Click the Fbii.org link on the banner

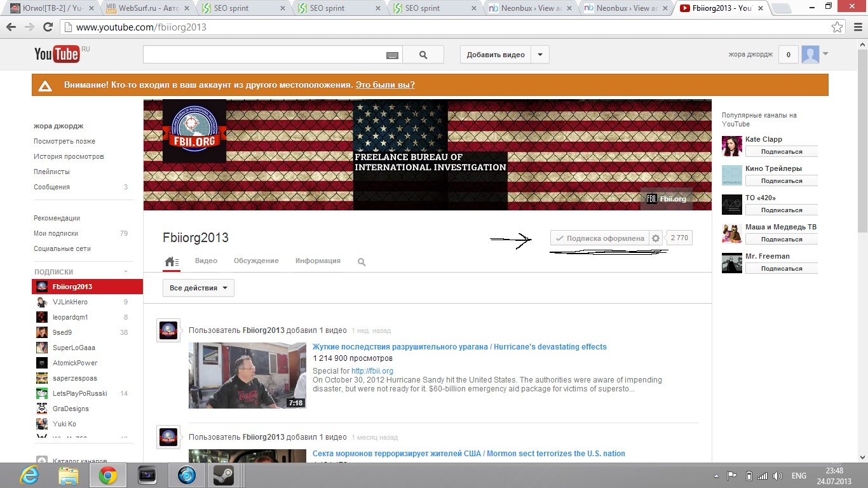(667, 199)
